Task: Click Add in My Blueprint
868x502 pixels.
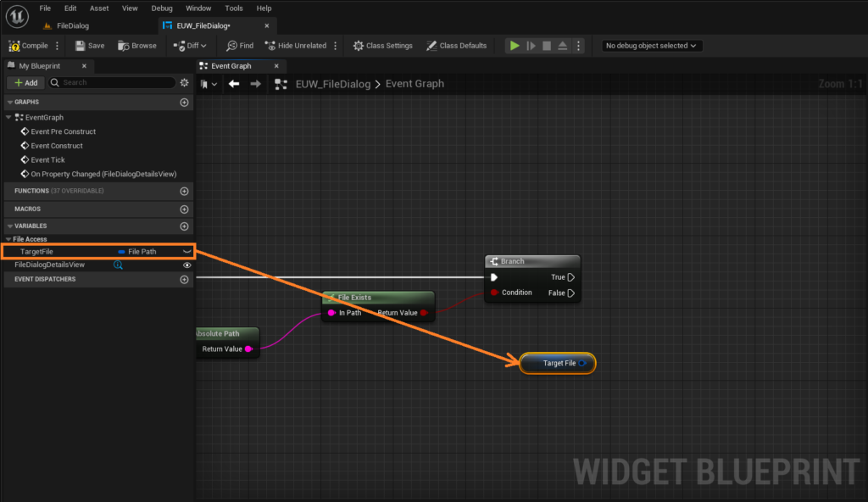Action: [26, 82]
